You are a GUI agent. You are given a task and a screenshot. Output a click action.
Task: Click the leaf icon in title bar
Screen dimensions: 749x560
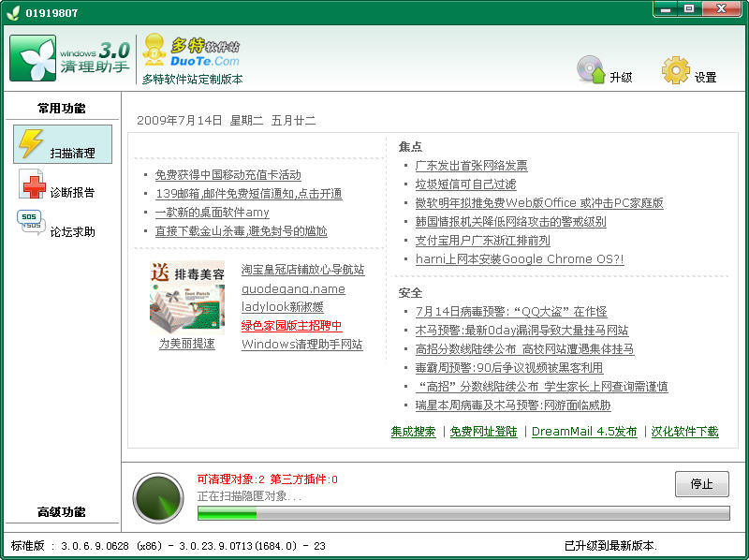pos(13,12)
